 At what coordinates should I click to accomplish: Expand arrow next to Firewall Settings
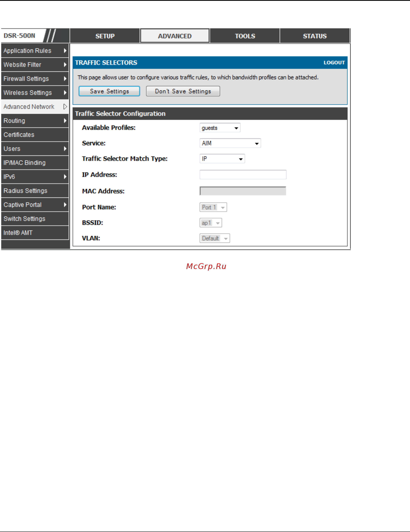click(65, 79)
